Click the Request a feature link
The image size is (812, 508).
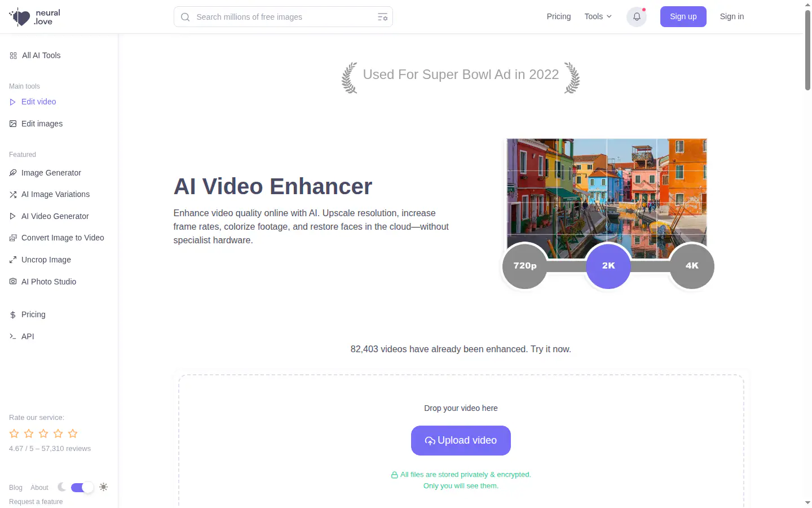(x=36, y=502)
